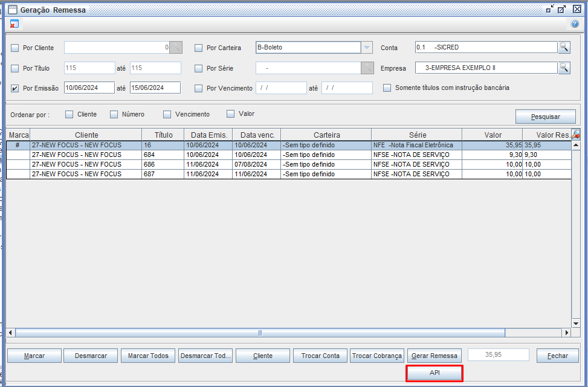This screenshot has height=387, width=588.
Task: Sort by the Marca column header
Action: (x=19, y=135)
